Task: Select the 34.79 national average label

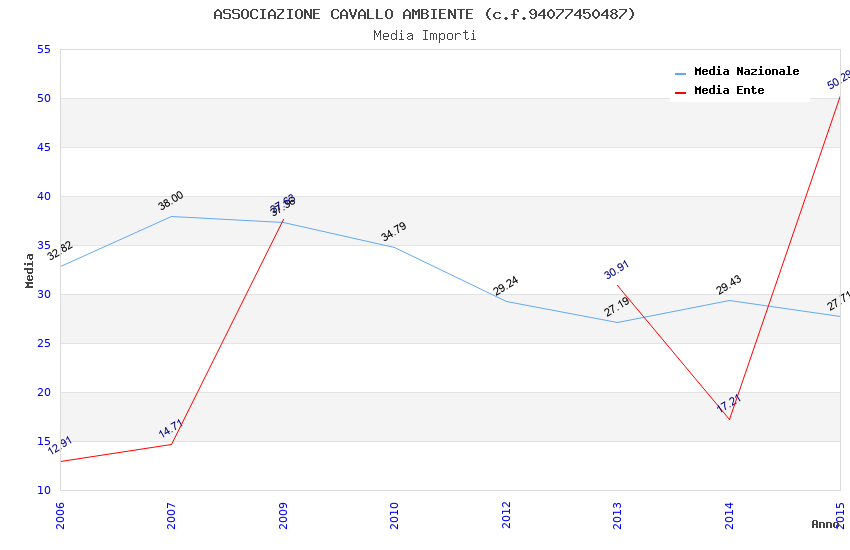Action: [x=394, y=232]
